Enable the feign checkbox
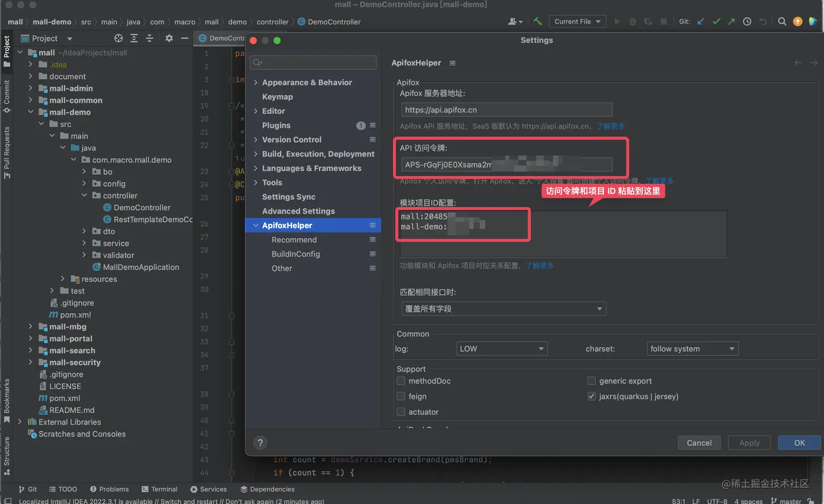Screen dimensions: 824x504 coord(401,396)
